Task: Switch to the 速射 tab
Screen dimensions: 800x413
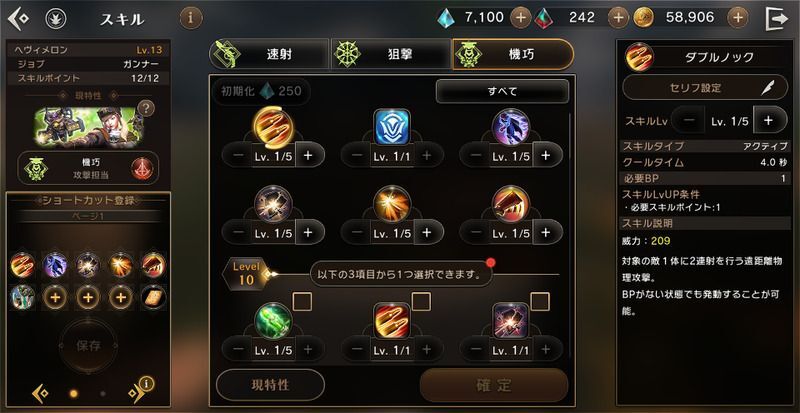Action: [x=269, y=54]
